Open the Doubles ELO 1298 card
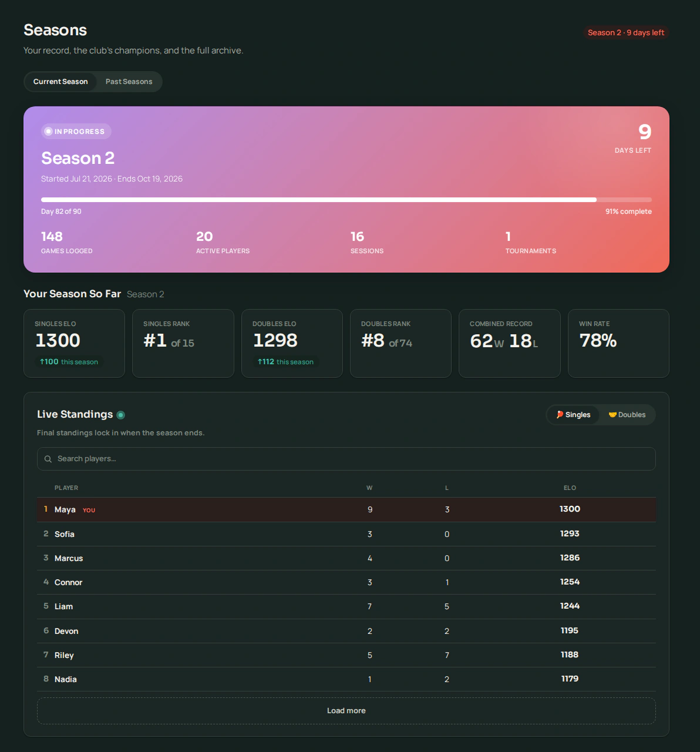The image size is (700, 752). point(292,343)
